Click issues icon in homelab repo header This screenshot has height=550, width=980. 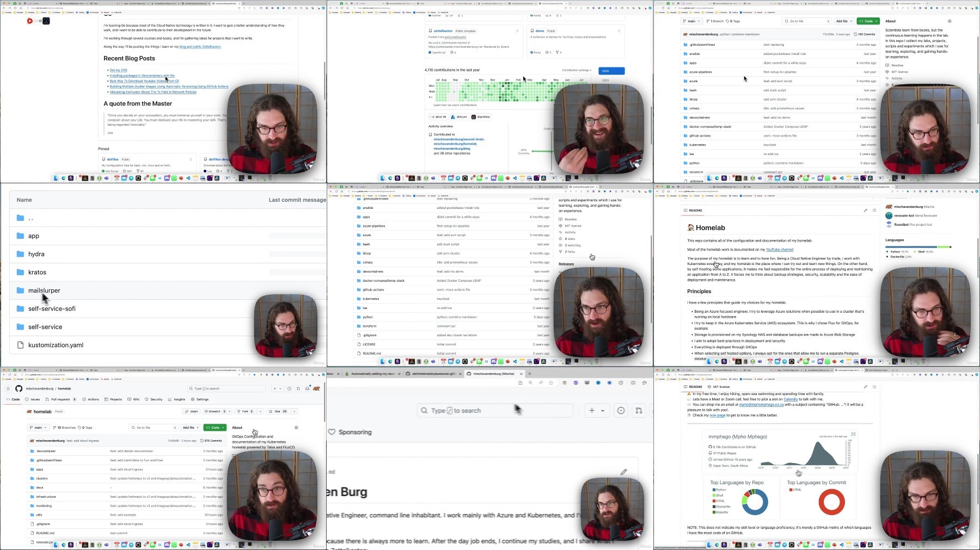click(290, 388)
